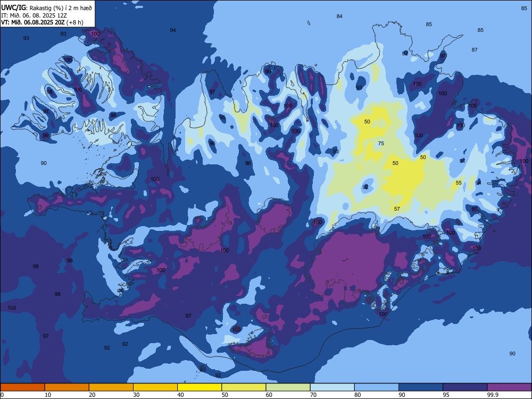Click the '84' humidity value on the map
Screen dimensions: 532x399
pyautogui.click(x=339, y=16)
